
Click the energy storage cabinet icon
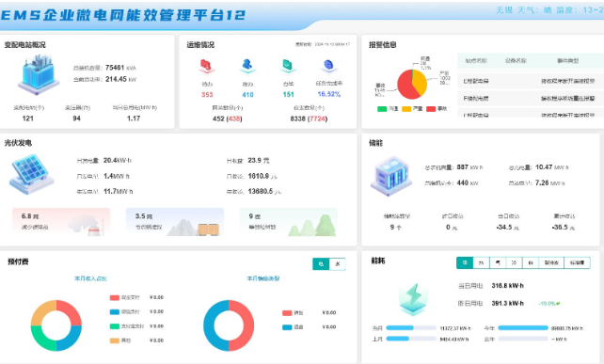tap(391, 176)
